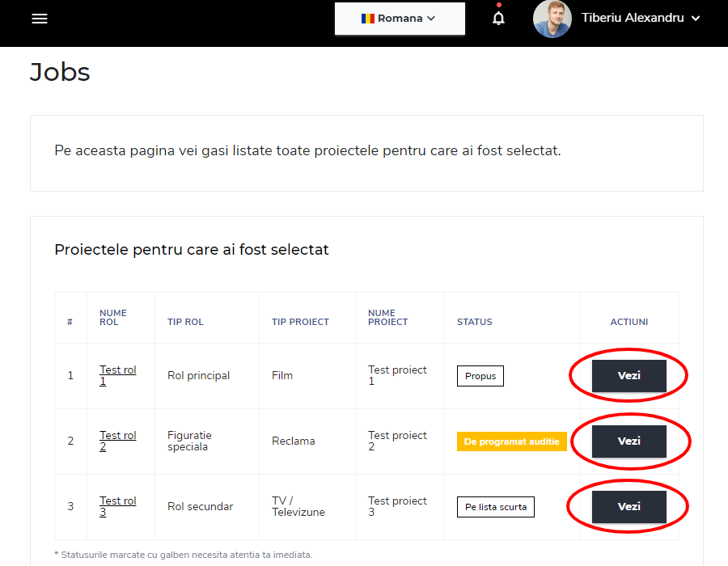Click the Propus status badge
Image resolution: width=728 pixels, height=566 pixels.
480,376
